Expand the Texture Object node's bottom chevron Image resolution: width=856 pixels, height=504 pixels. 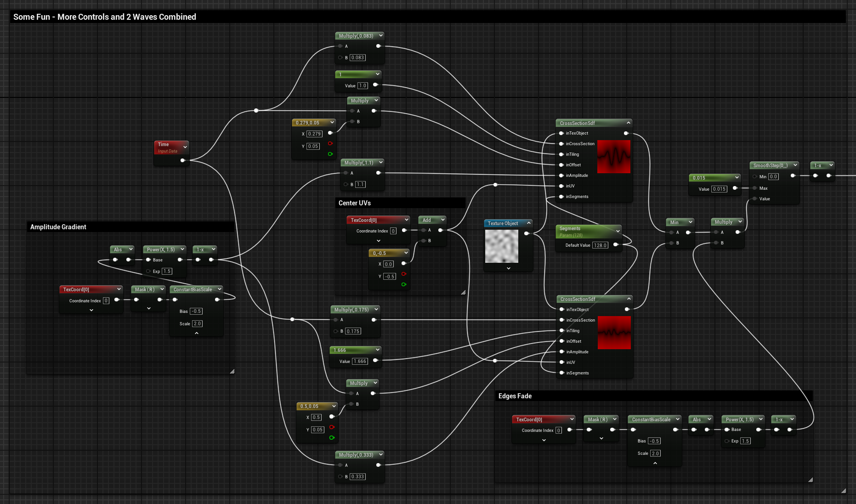(509, 268)
